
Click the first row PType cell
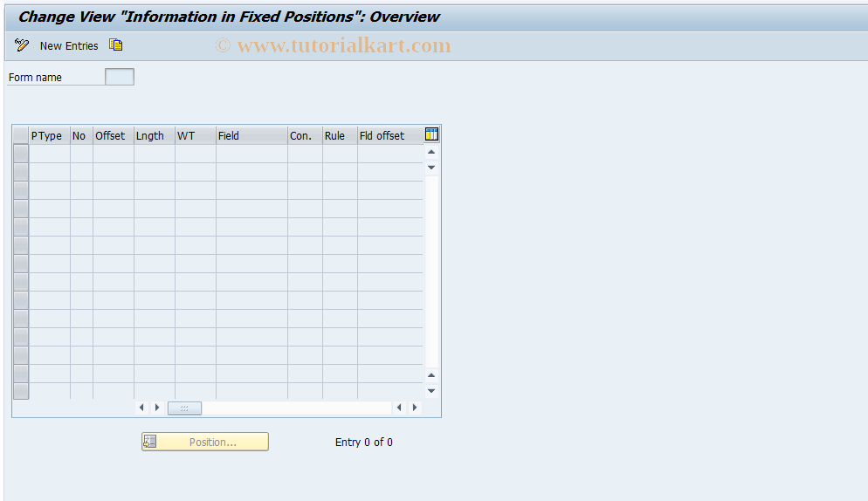(x=49, y=154)
